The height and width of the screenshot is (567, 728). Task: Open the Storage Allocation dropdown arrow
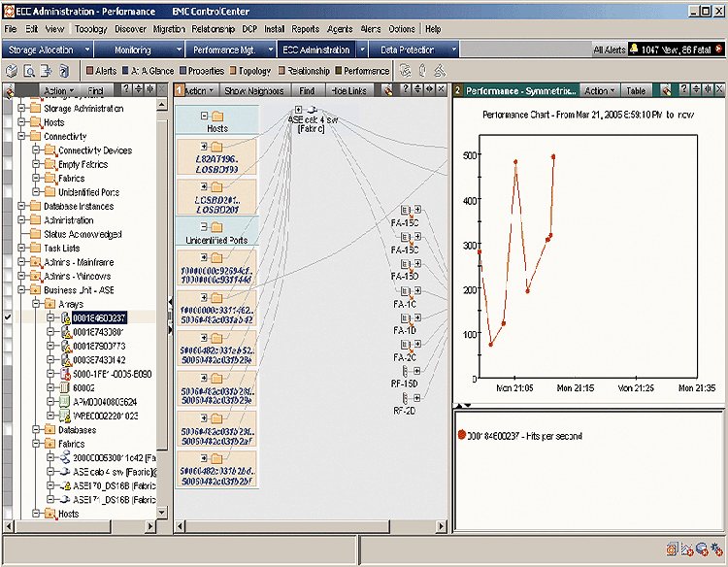87,50
